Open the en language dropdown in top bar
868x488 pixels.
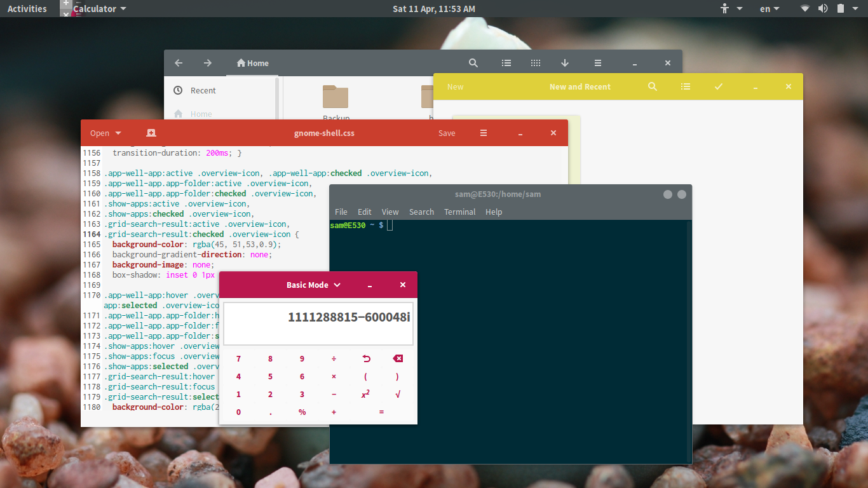pos(770,9)
